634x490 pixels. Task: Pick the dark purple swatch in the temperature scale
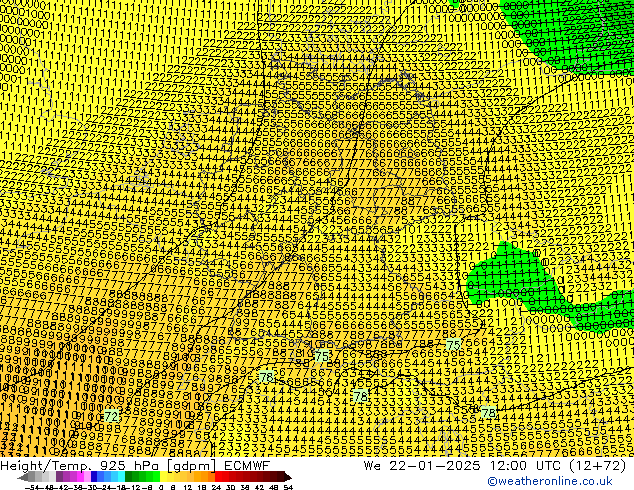click(x=59, y=477)
